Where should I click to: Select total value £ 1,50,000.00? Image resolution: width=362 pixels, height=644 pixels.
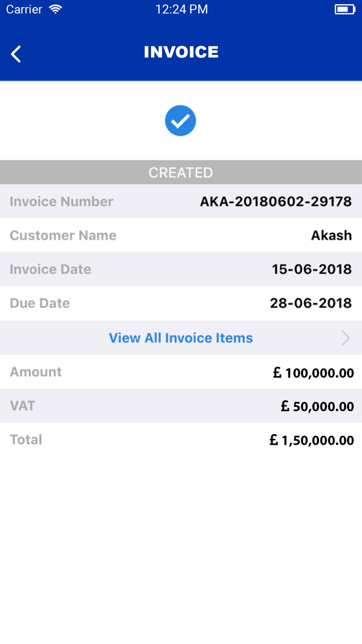pos(312,440)
